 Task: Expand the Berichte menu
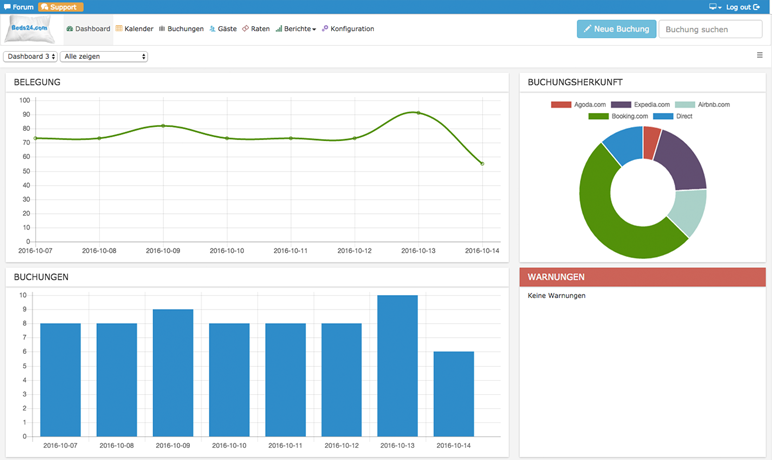[x=296, y=29]
